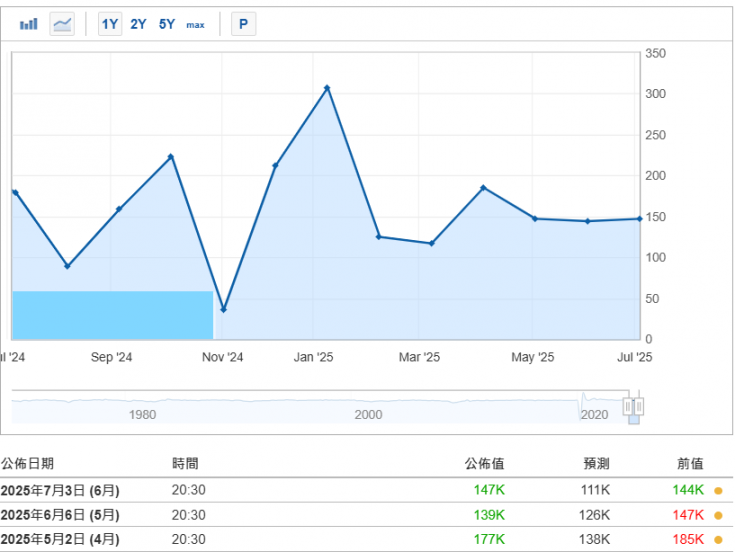
Task: Show max time range data
Action: click(x=195, y=25)
